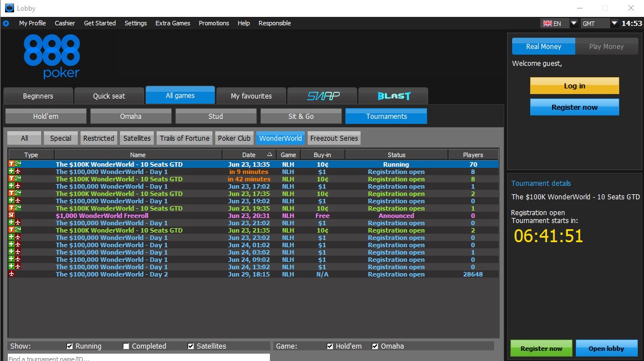Viewport: 644px width, 361px height.
Task: Click the small blue icon left of My Profile
Action: (x=6, y=24)
